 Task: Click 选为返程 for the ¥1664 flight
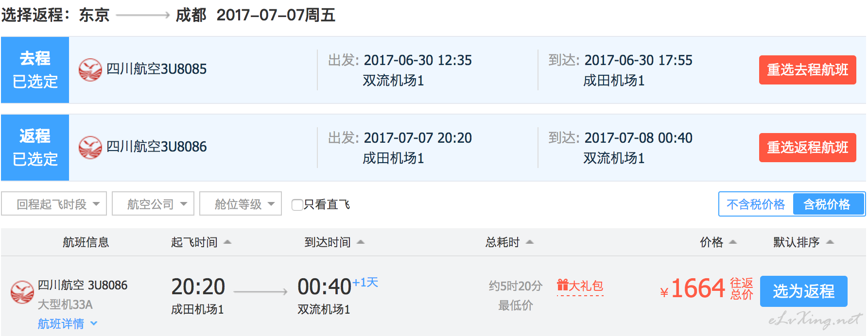pyautogui.click(x=804, y=291)
